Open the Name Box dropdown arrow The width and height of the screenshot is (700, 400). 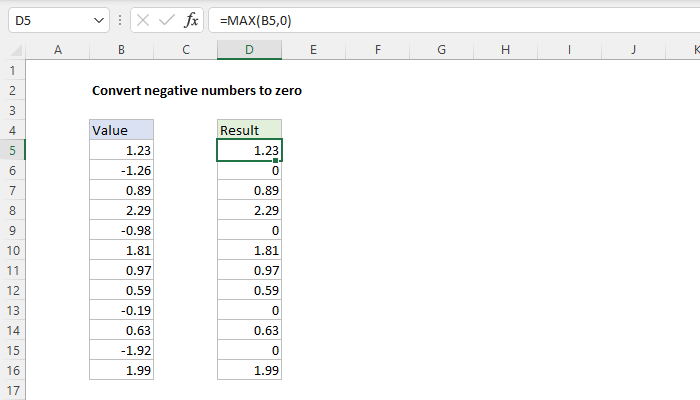pyautogui.click(x=99, y=21)
